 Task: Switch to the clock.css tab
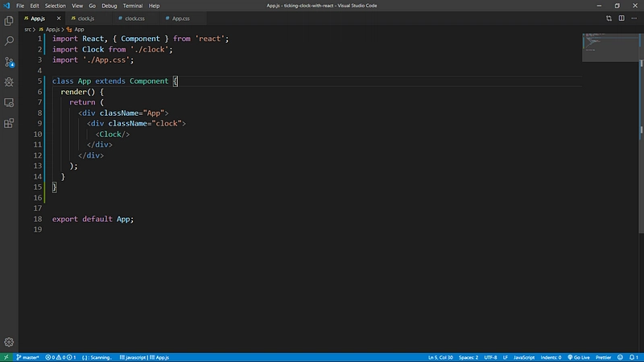point(134,19)
